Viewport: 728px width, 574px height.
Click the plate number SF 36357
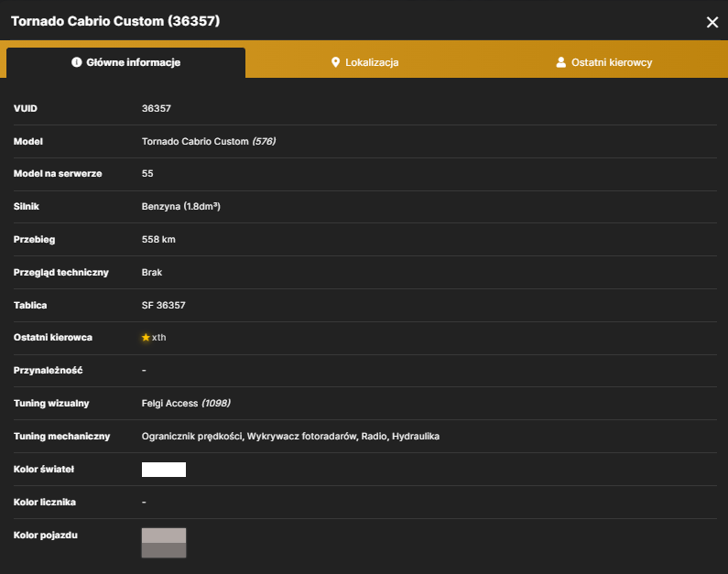tap(163, 306)
